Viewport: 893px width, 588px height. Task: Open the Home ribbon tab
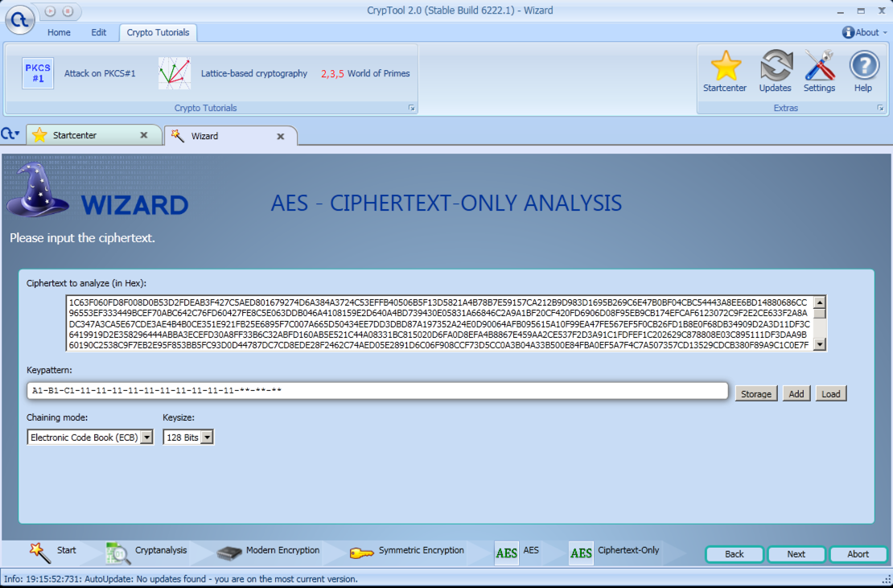click(59, 32)
